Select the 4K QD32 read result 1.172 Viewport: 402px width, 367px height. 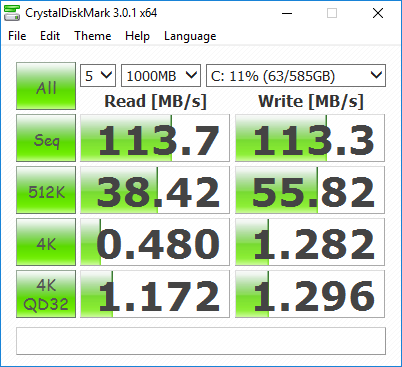tap(155, 294)
